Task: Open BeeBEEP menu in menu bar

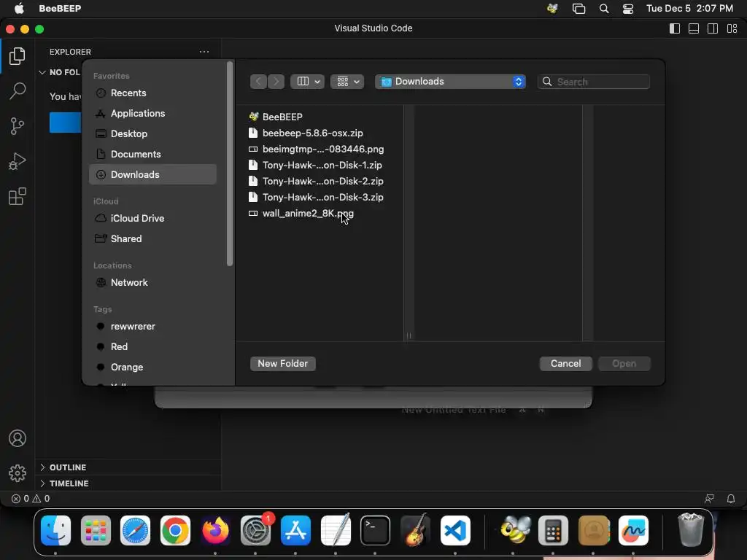Action: point(60,8)
